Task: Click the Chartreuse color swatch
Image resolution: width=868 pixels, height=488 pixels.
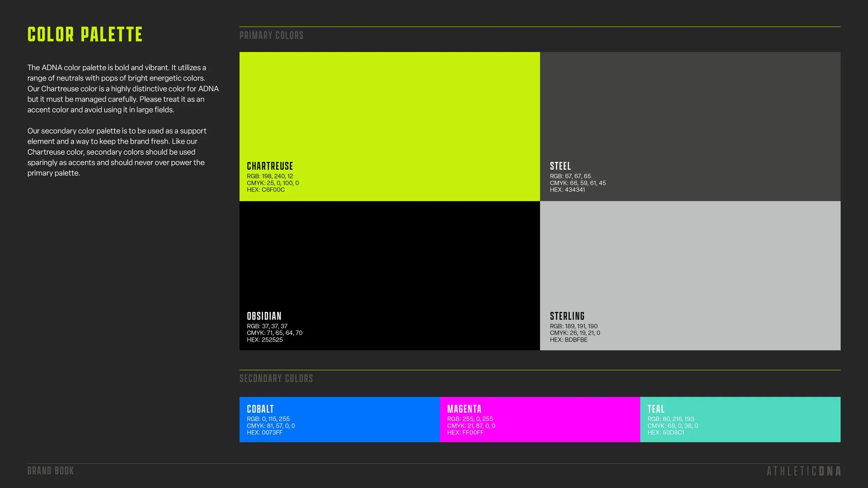Action: coord(390,126)
